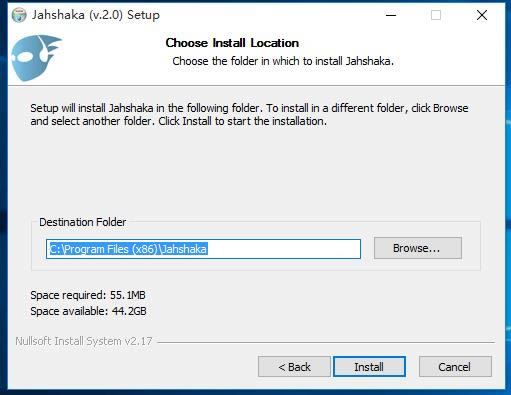Viewport: 511px width, 395px height.
Task: Open the Browse... folder picker
Action: click(x=418, y=248)
